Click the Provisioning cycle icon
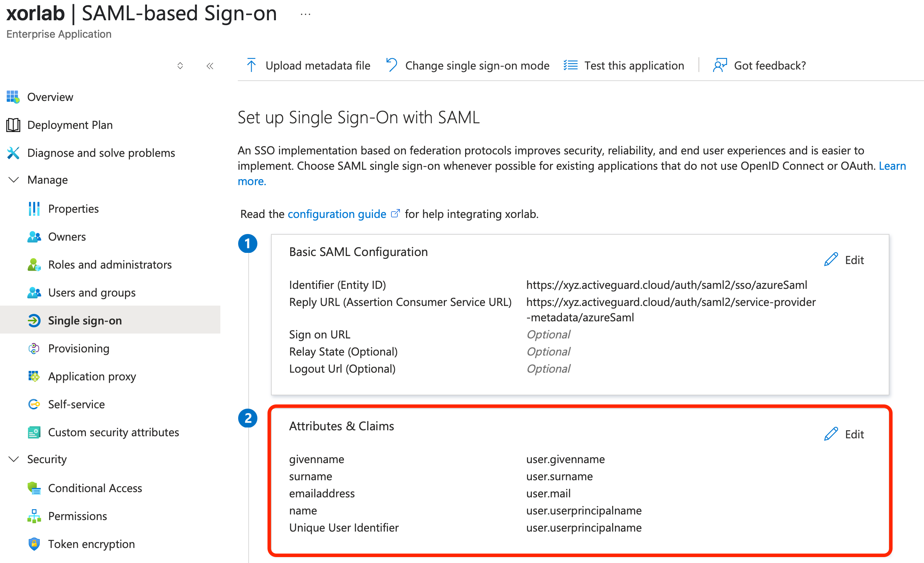The image size is (924, 563). (34, 349)
